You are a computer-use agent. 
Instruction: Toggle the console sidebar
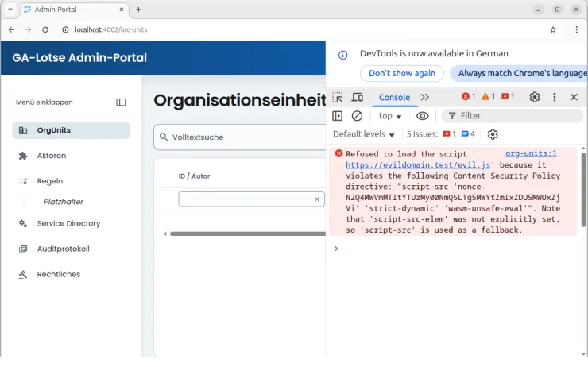point(337,116)
